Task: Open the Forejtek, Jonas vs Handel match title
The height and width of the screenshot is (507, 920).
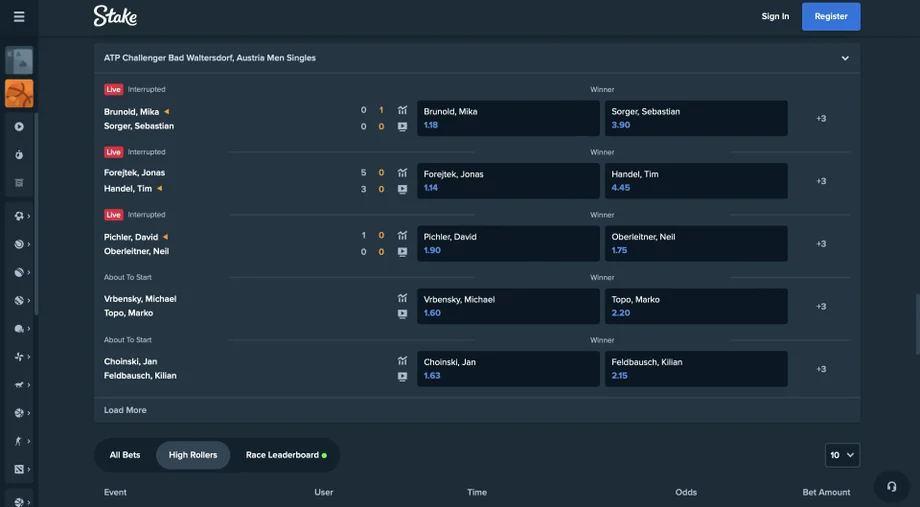Action: click(x=134, y=181)
